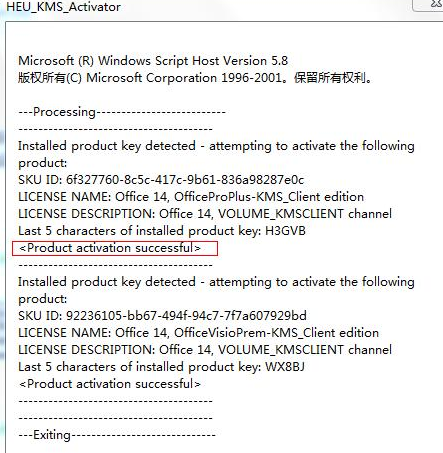The width and height of the screenshot is (443, 453).
Task: Click the second Product activation successful message
Action: click(110, 384)
